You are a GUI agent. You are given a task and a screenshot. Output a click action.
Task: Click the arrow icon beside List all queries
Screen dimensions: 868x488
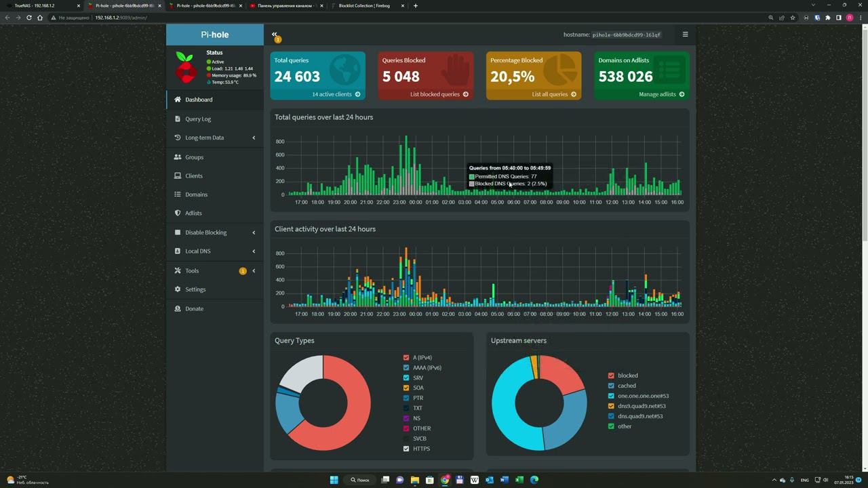click(x=573, y=94)
